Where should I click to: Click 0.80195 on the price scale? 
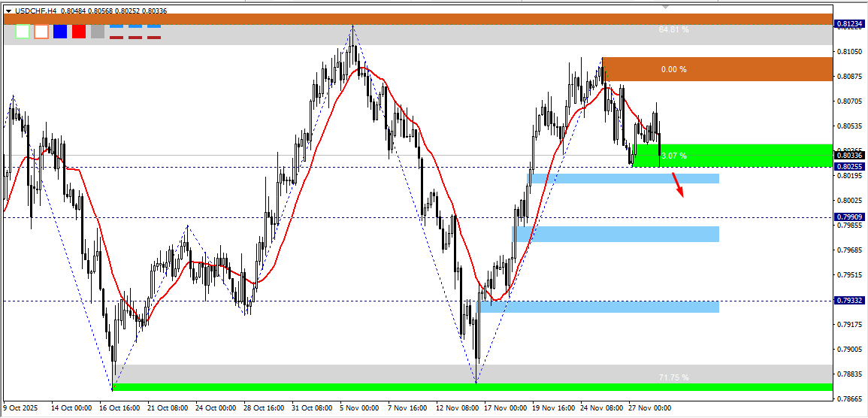click(849, 175)
